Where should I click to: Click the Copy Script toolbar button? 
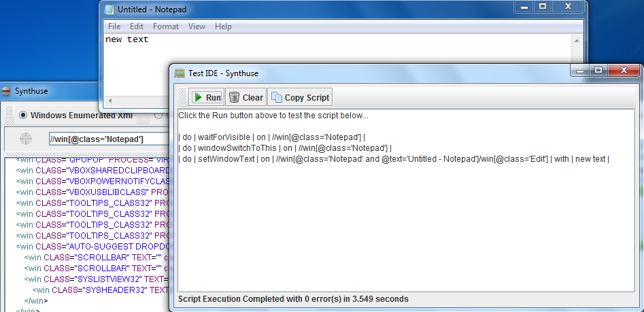tap(300, 97)
